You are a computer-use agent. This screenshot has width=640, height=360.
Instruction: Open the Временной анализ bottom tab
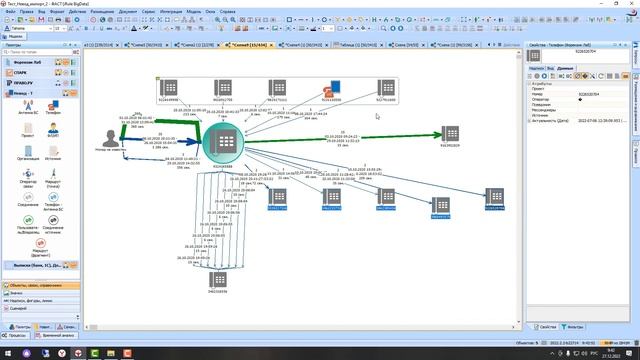pyautogui.click(x=55, y=335)
